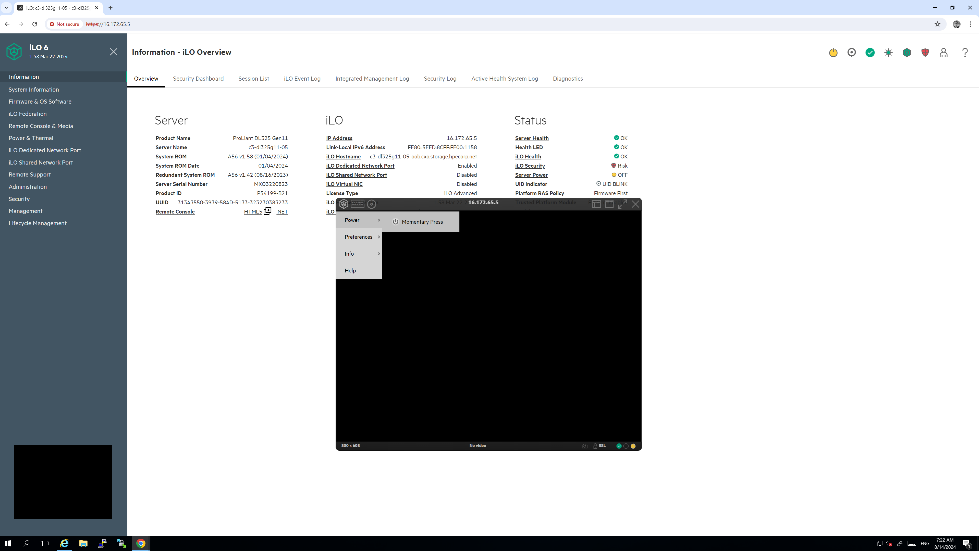Viewport: 980px width, 551px height.
Task: Choose Help in the console menu
Action: (x=358, y=270)
